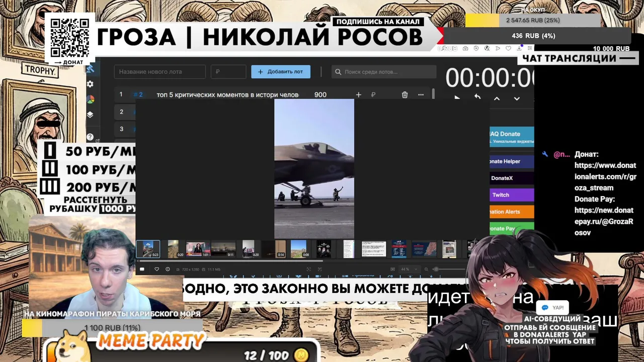Click the donationalerts.com link in chat
Screen dimensions: 644x362
(x=605, y=176)
